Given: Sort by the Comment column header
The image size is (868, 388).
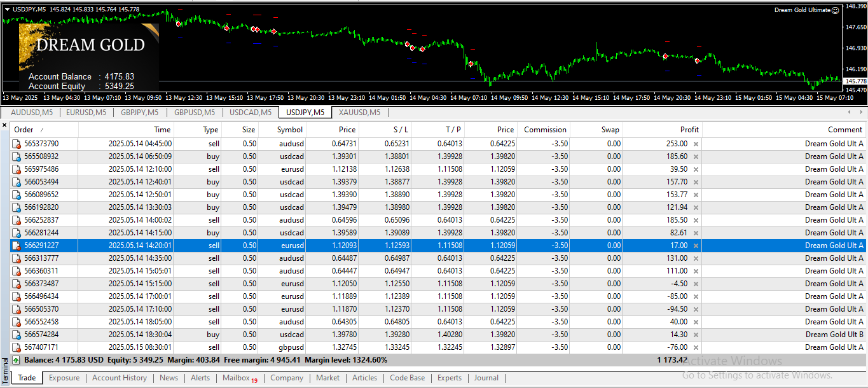Looking at the screenshot, I should click(x=783, y=130).
